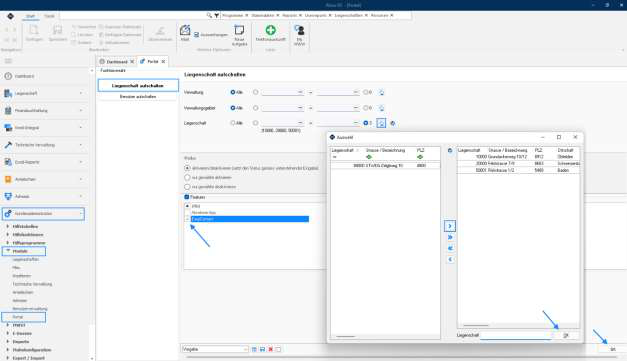Click the house selection icon in Verwaltung row

pos(381,92)
